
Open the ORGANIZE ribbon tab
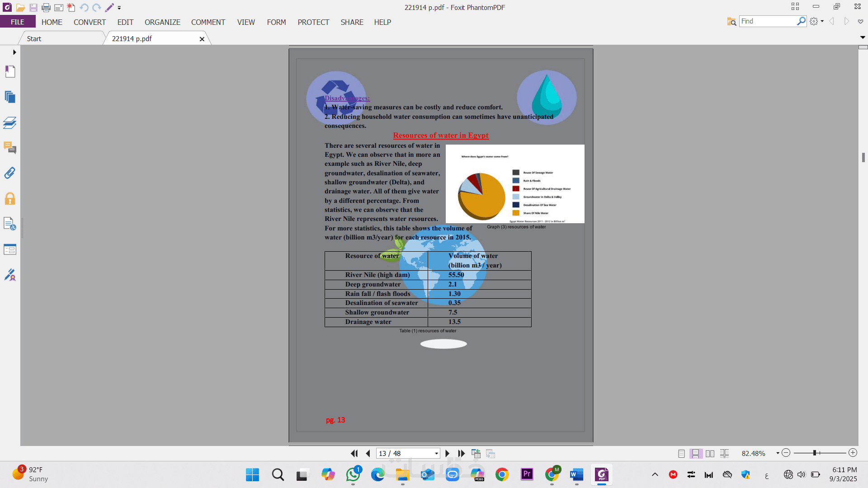click(162, 22)
